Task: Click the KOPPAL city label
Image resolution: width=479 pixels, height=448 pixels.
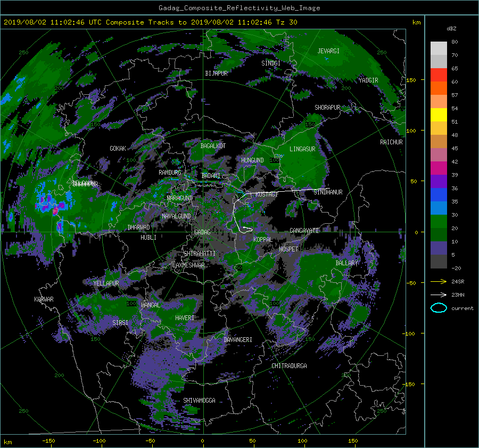Action: pos(263,240)
